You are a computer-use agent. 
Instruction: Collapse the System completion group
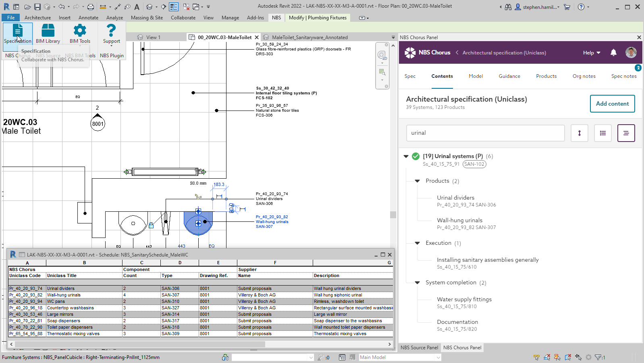click(418, 283)
